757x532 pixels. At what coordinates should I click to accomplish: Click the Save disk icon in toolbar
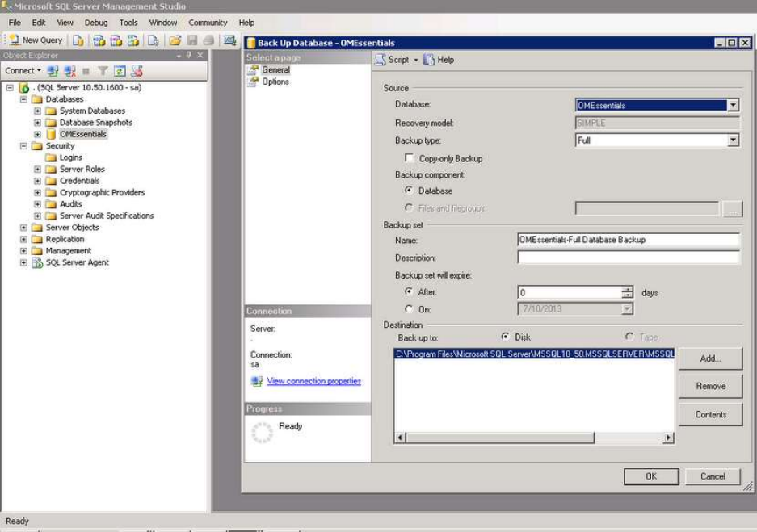pos(191,40)
